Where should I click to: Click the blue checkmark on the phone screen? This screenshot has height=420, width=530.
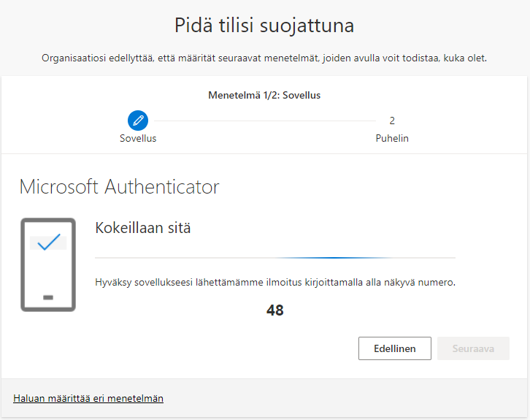48,243
